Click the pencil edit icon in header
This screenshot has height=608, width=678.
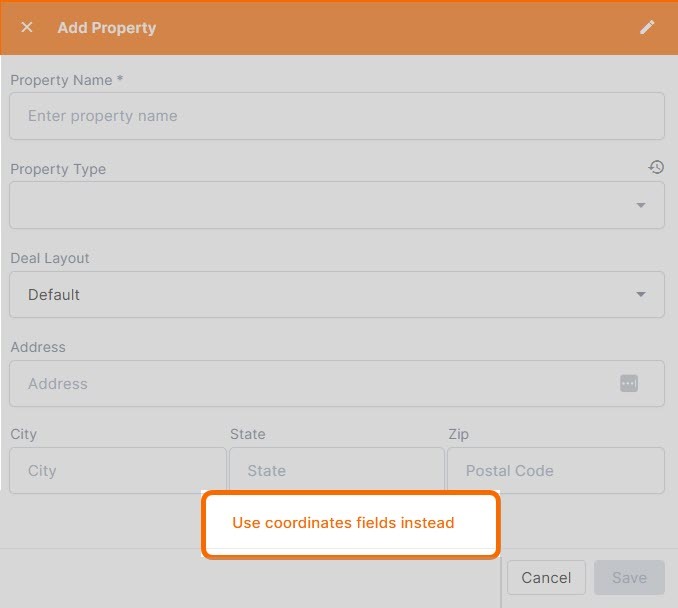(x=647, y=27)
